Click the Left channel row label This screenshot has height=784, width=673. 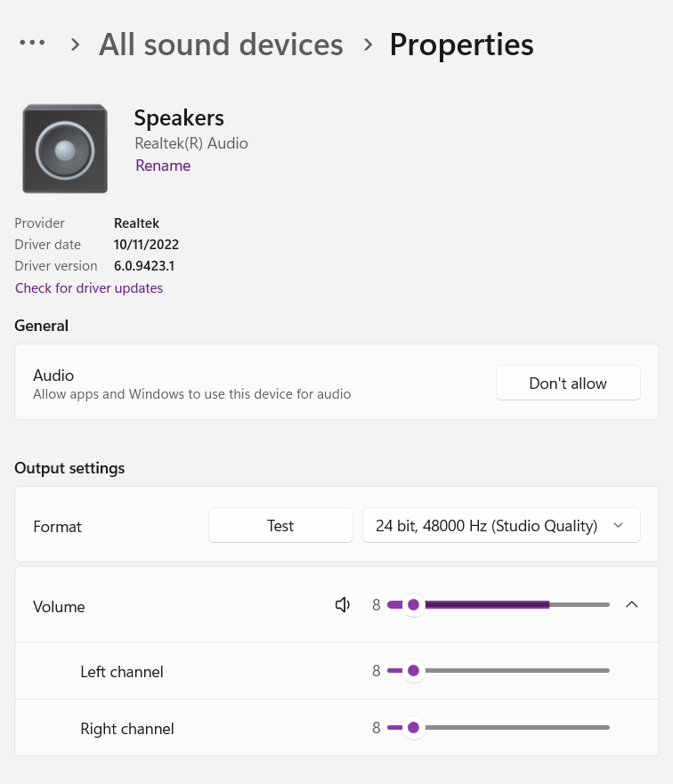121,672
